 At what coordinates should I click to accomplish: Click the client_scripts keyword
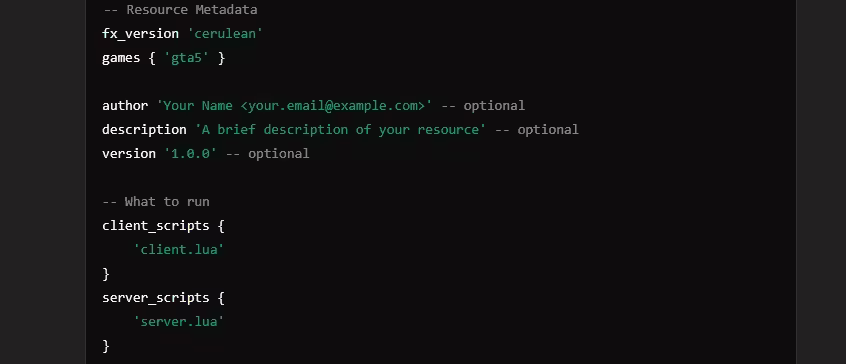[155, 225]
